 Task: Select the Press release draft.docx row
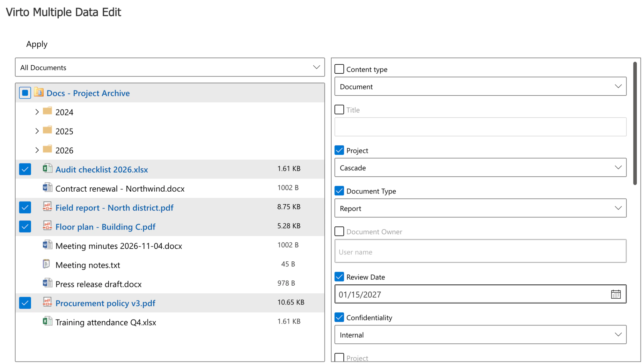170,284
